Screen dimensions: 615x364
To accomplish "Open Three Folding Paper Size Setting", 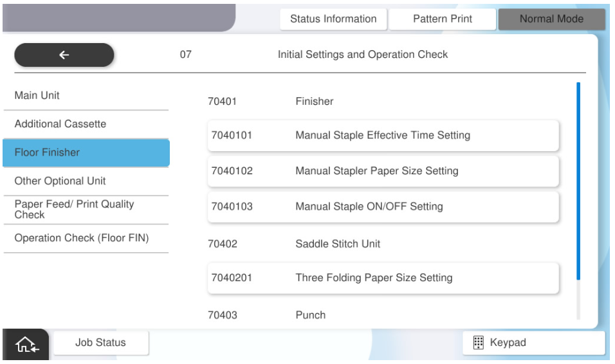I will [383, 278].
